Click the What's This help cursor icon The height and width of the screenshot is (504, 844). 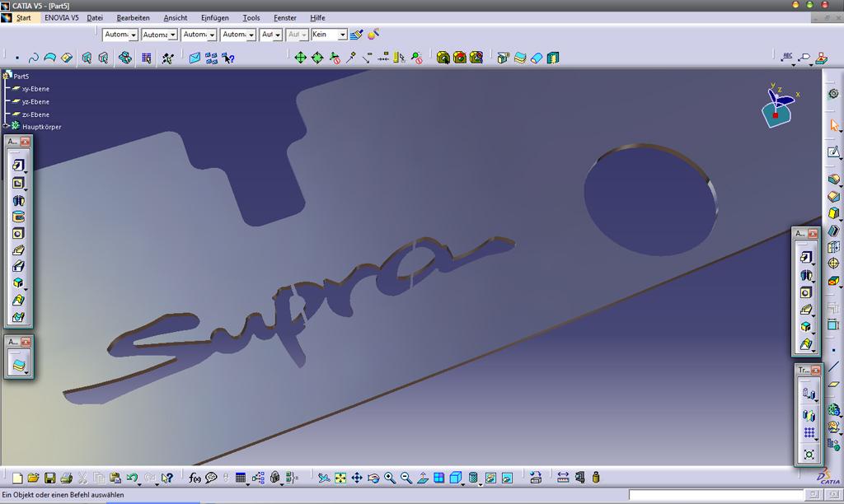click(x=167, y=478)
